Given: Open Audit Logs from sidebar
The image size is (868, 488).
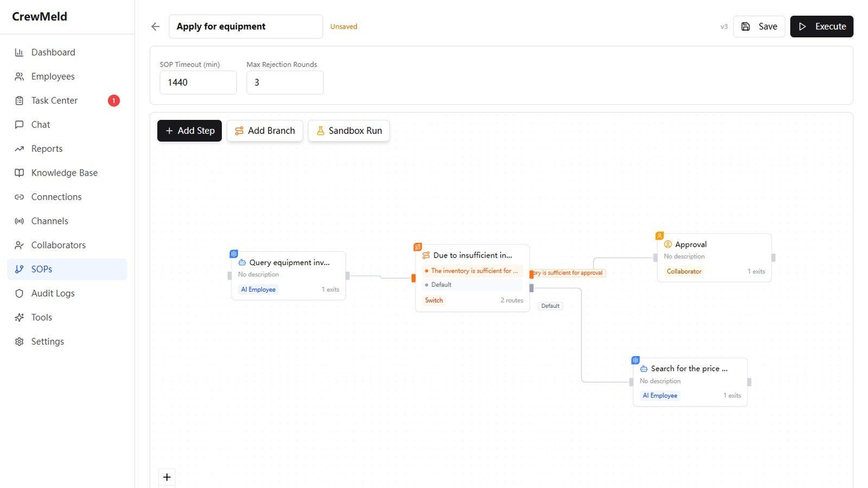Looking at the screenshot, I should (67, 293).
